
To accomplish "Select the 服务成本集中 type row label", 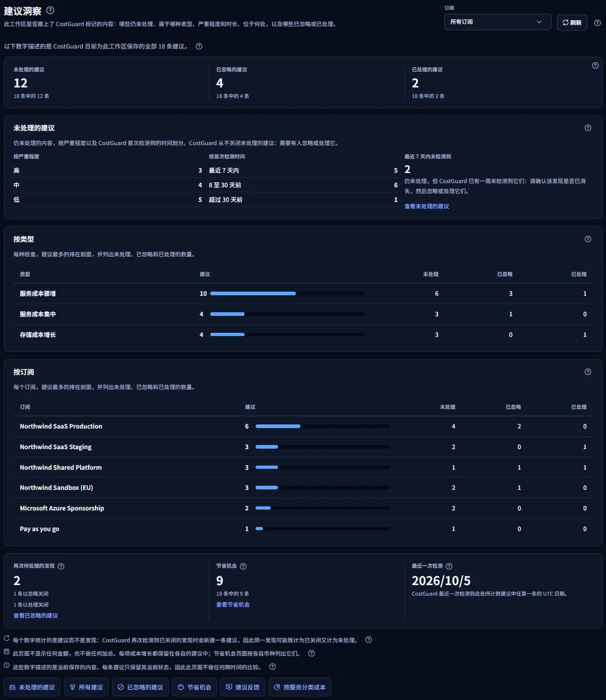I will coord(38,314).
